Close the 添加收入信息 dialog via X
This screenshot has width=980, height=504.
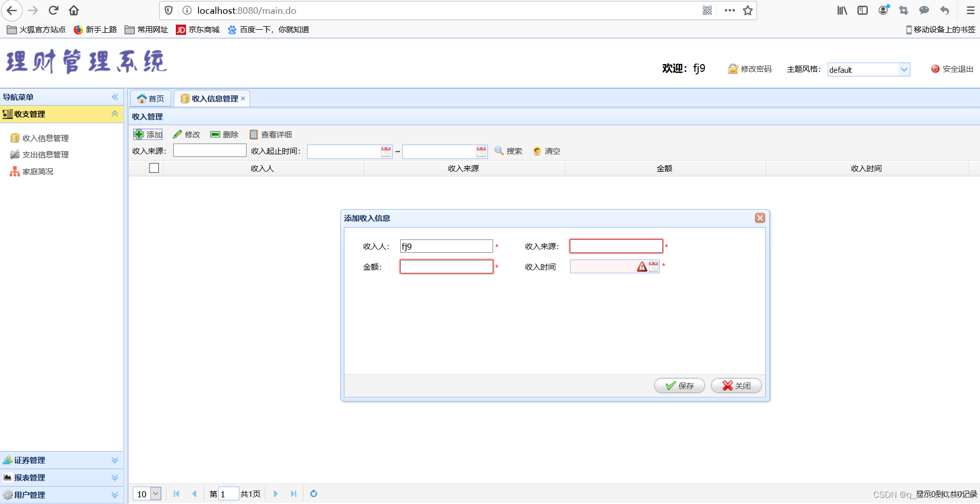coord(760,218)
